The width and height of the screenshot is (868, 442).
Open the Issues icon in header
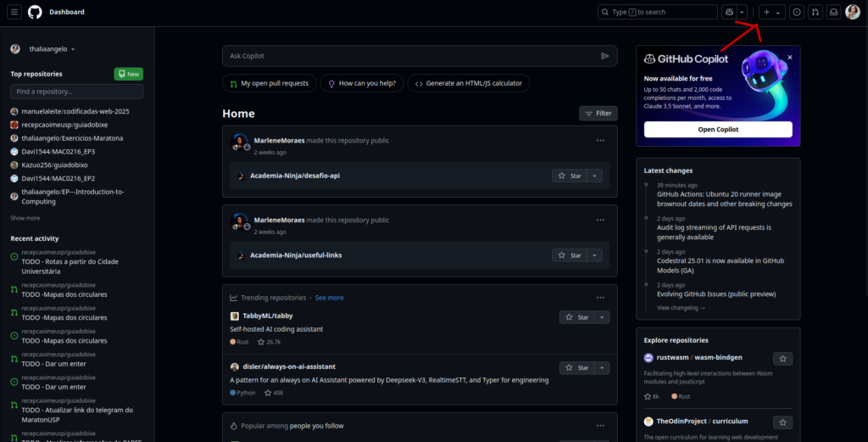point(797,12)
